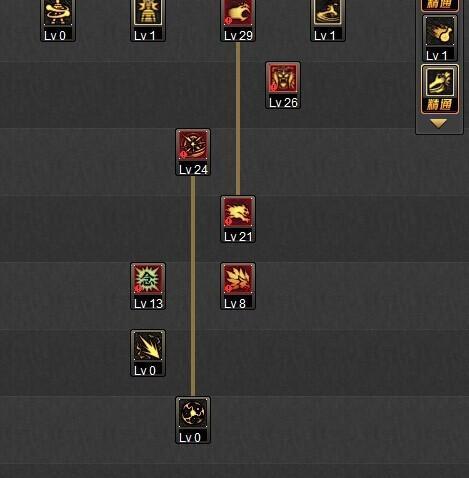469x478 pixels.
Task: Select the red punching fist skill icon
Action: click(238, 12)
